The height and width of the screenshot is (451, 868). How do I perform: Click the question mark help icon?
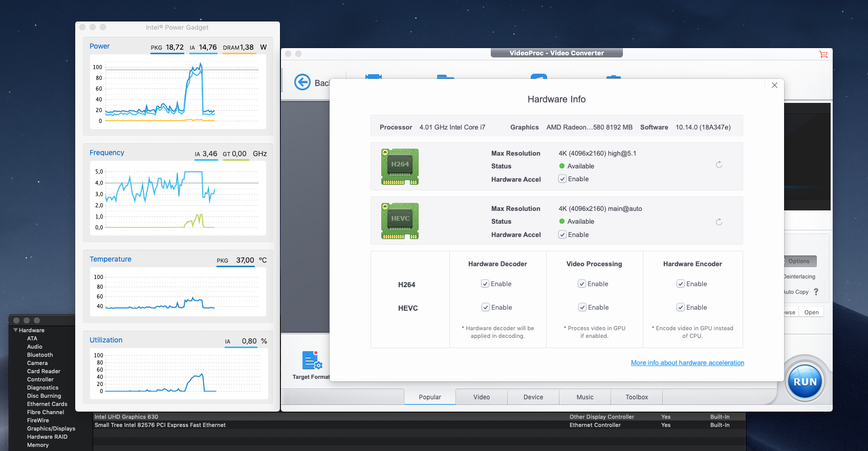[x=816, y=292]
